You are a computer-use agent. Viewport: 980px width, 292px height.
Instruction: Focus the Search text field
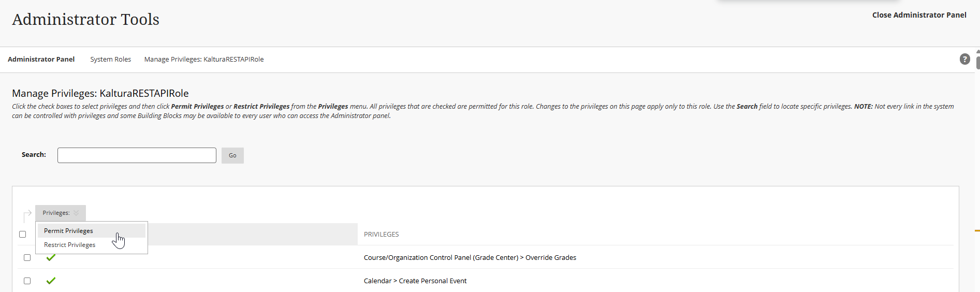pos(137,155)
